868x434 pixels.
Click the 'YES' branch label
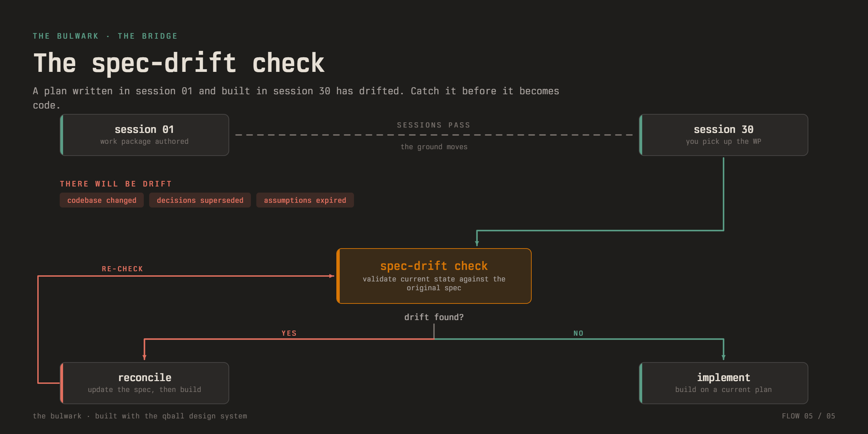pos(289,333)
